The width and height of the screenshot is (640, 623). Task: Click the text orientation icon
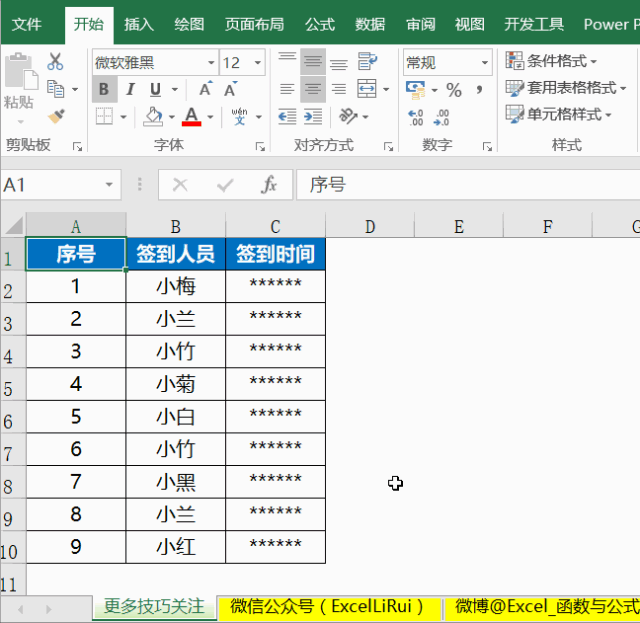coord(348,116)
